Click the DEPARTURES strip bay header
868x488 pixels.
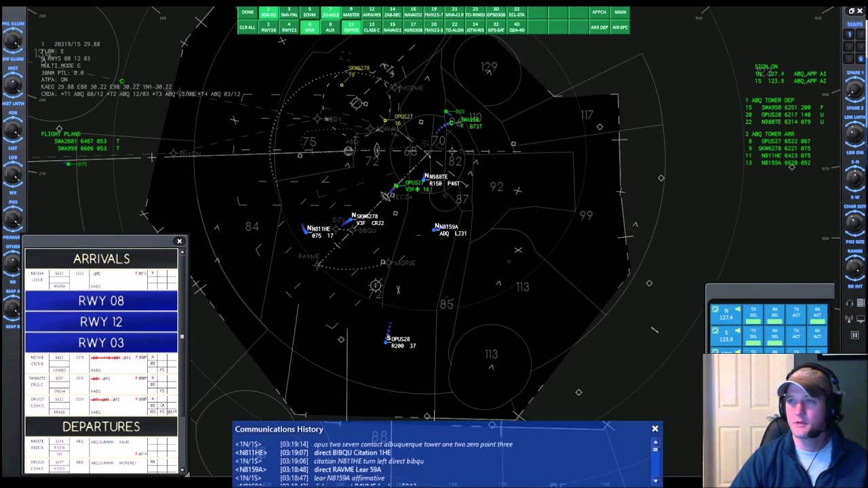pos(101,426)
